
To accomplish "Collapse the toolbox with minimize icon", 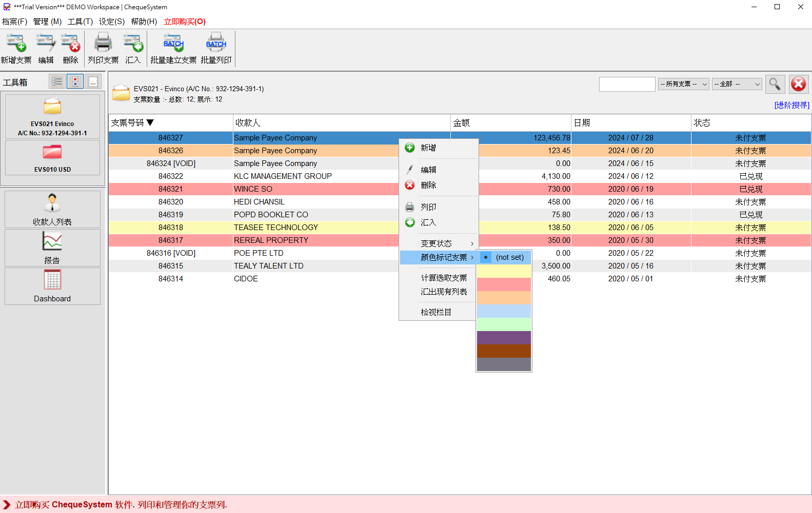I will [93, 81].
